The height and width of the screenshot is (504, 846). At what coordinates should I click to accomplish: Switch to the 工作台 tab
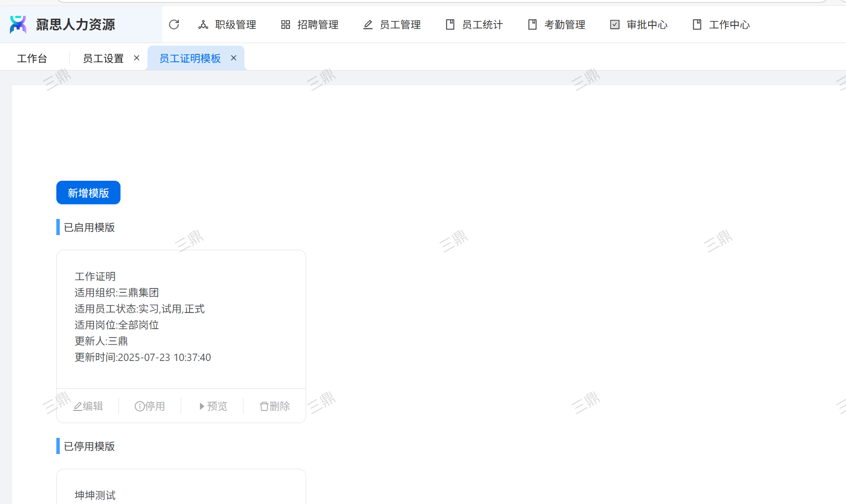coord(32,58)
